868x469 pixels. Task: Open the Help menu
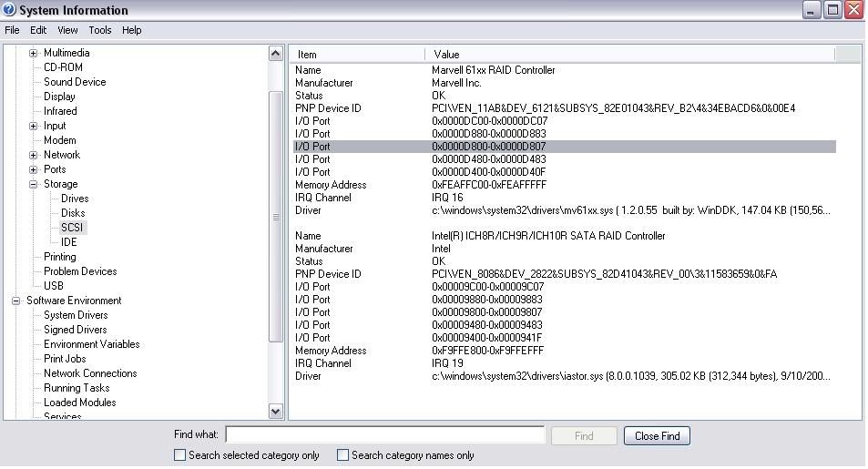click(132, 30)
